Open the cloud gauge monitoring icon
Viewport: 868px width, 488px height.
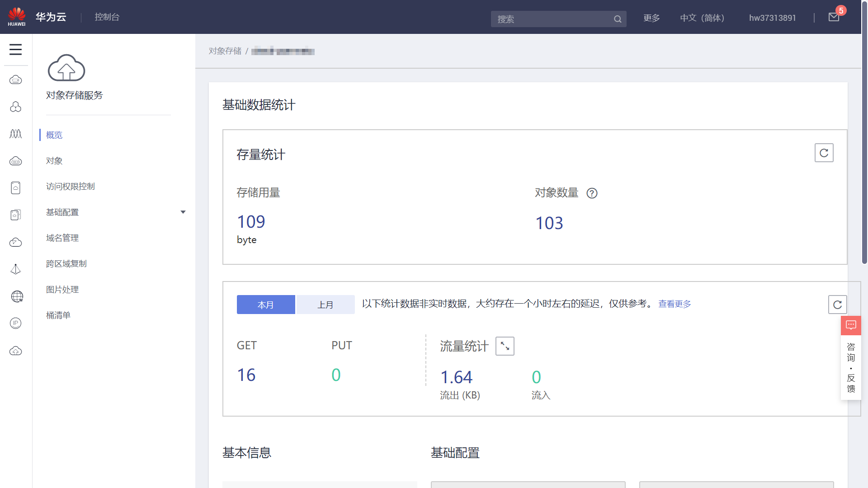click(16, 242)
